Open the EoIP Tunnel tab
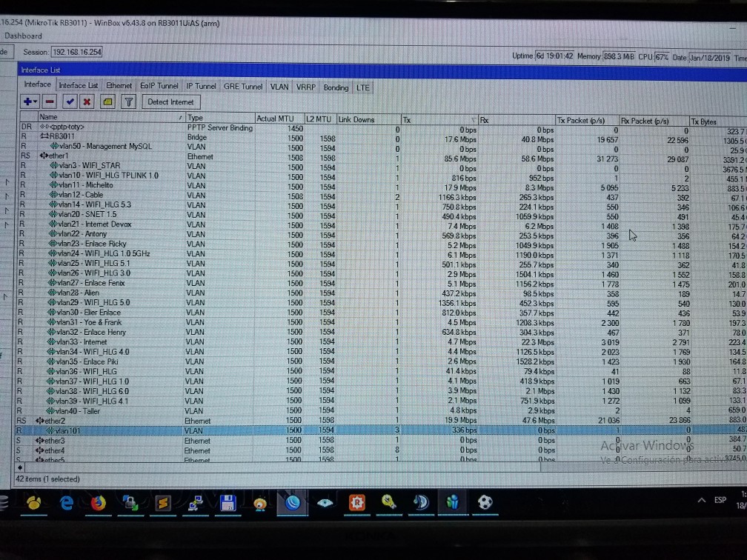The image size is (747, 560). (159, 86)
